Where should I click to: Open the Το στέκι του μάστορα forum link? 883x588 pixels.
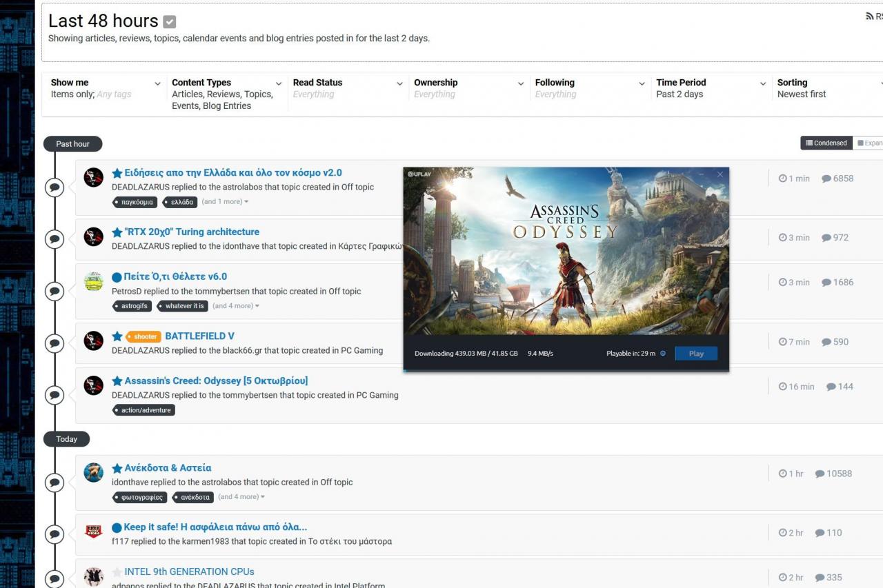pyautogui.click(x=350, y=542)
